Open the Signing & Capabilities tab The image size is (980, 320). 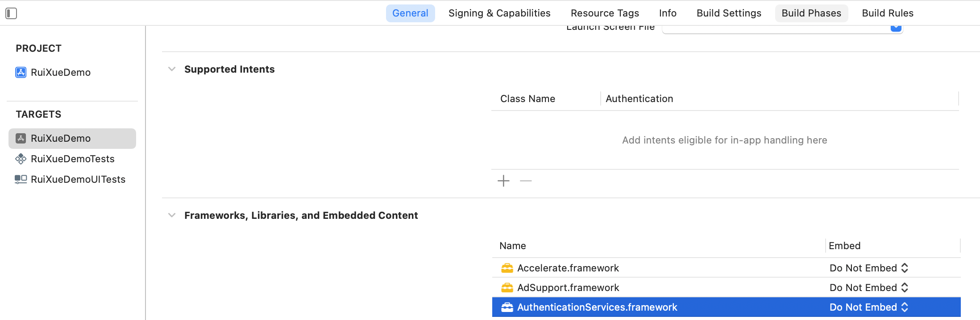click(499, 13)
